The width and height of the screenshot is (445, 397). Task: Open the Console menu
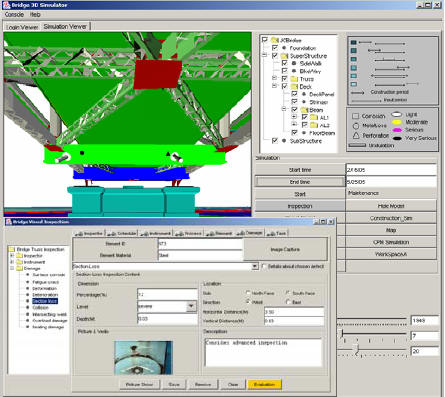14,15
